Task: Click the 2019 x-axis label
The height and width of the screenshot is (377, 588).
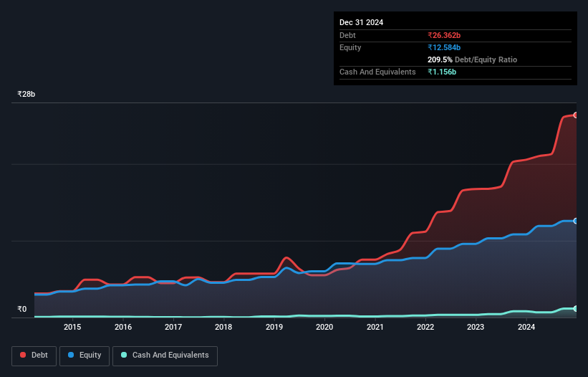Action: (274, 327)
